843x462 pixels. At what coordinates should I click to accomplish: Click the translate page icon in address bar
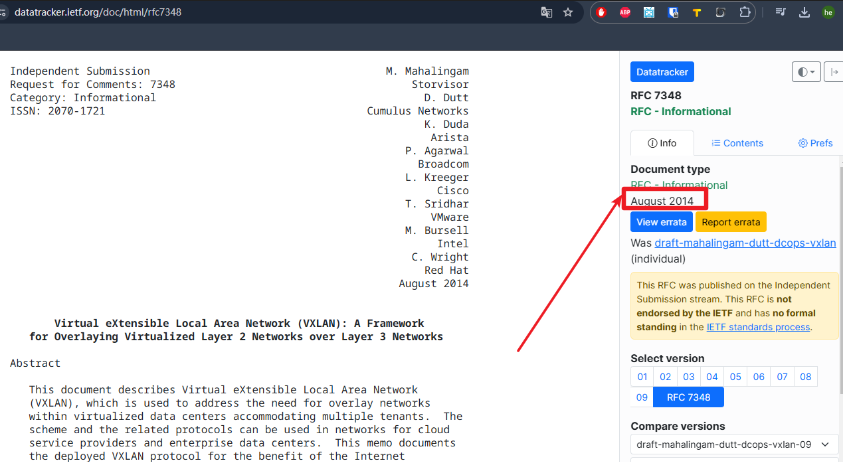click(546, 12)
